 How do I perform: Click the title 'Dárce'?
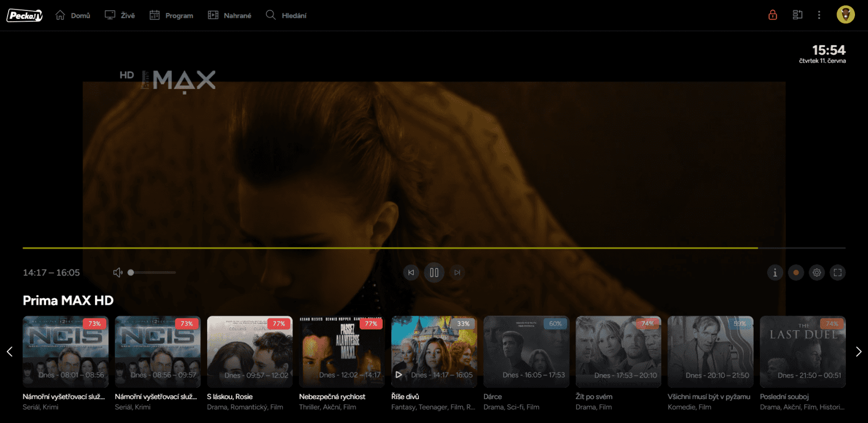493,396
